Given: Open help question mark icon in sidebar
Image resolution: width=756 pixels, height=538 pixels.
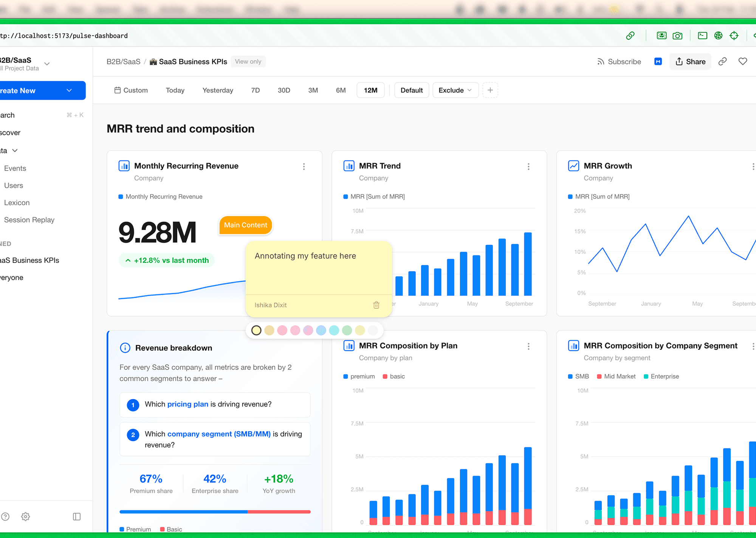Looking at the screenshot, I should [x=5, y=516].
